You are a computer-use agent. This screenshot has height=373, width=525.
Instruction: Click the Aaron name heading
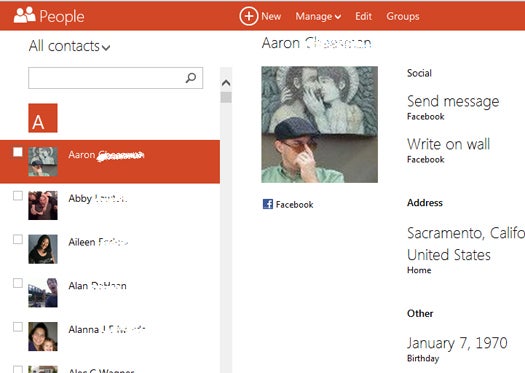pyautogui.click(x=316, y=43)
